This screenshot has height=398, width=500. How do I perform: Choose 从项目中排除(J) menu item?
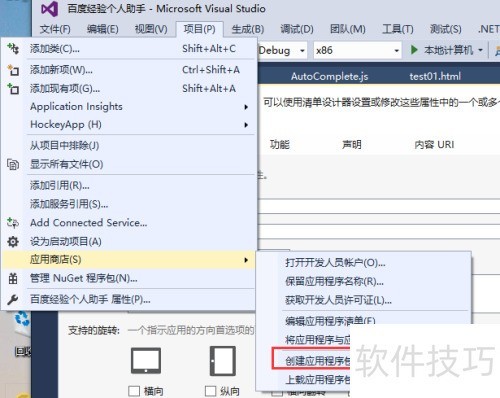128,145
